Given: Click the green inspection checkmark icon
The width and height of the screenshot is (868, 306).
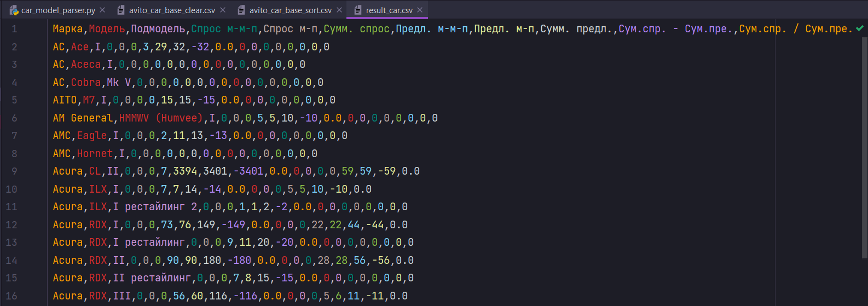Looking at the screenshot, I should 860,28.
